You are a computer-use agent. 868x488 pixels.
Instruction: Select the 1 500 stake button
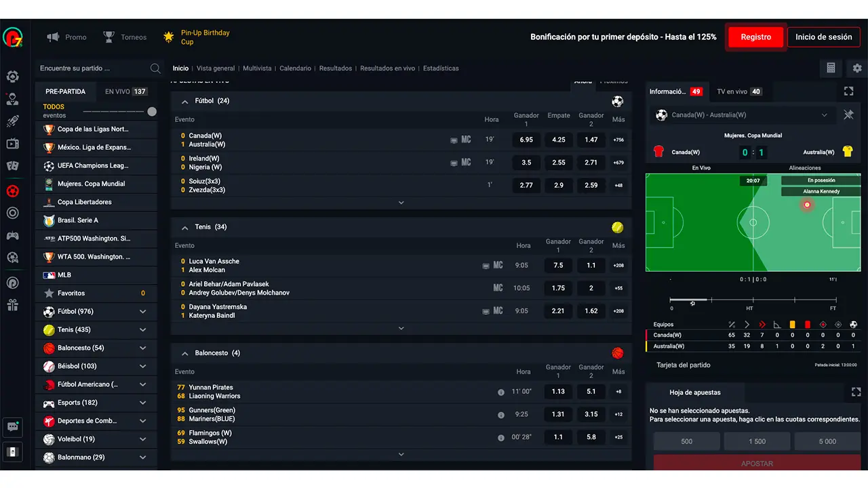point(757,441)
